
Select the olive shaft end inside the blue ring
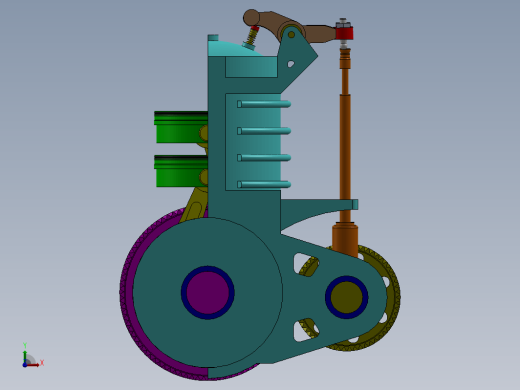pyautogui.click(x=346, y=297)
